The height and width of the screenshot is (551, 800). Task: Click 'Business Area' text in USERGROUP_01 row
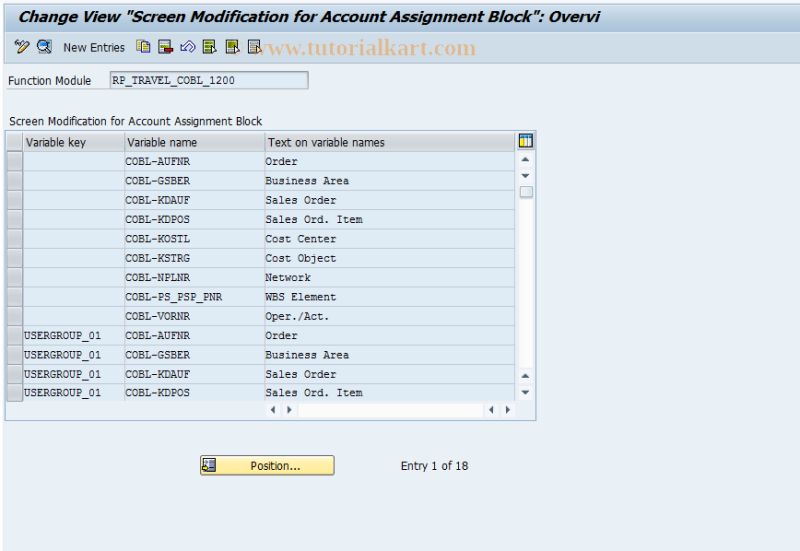(307, 355)
